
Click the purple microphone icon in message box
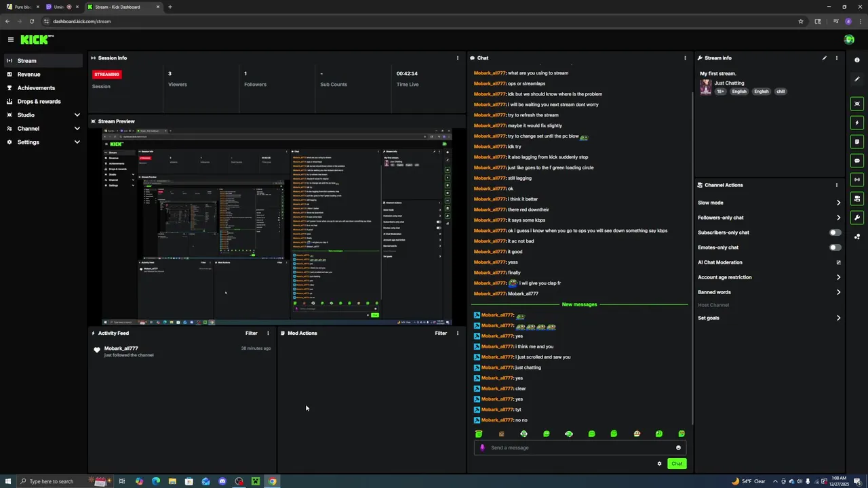[x=482, y=448]
